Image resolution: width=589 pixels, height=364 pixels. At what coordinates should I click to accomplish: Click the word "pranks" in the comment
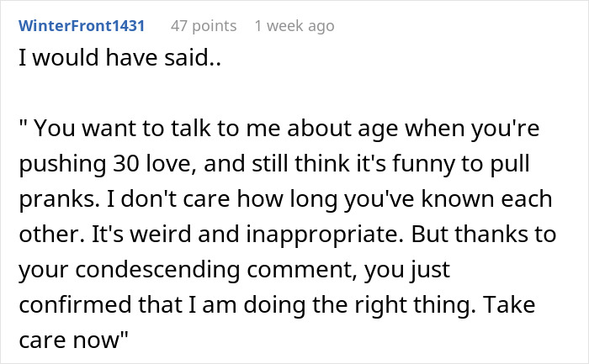56,199
